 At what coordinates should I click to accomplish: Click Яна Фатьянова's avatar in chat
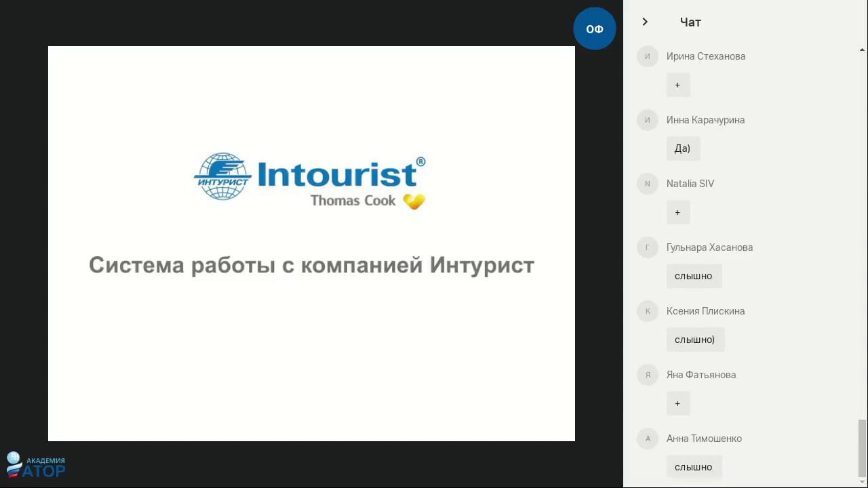pyautogui.click(x=648, y=375)
